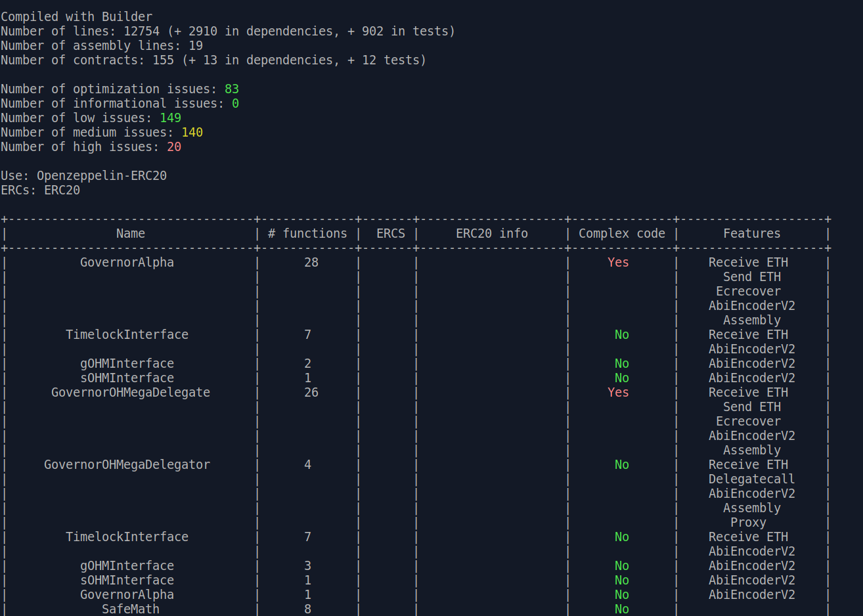Select the 'Delegatecall' feature entry
Image resolution: width=863 pixels, height=616 pixels.
click(x=752, y=479)
